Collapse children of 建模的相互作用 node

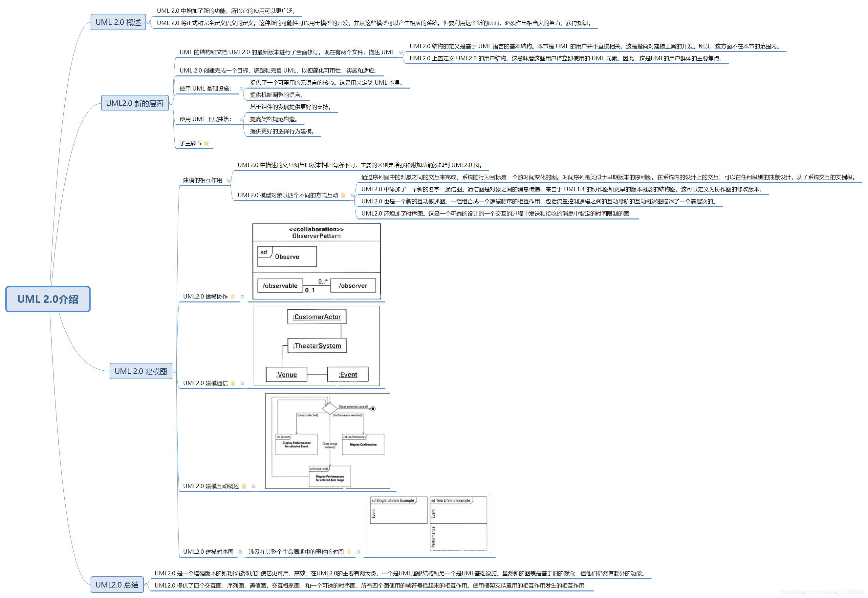[229, 181]
